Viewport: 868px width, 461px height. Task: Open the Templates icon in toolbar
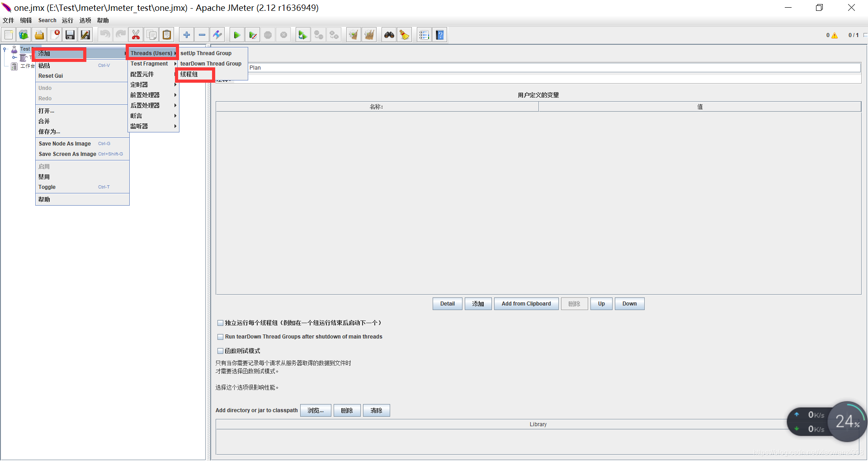24,35
